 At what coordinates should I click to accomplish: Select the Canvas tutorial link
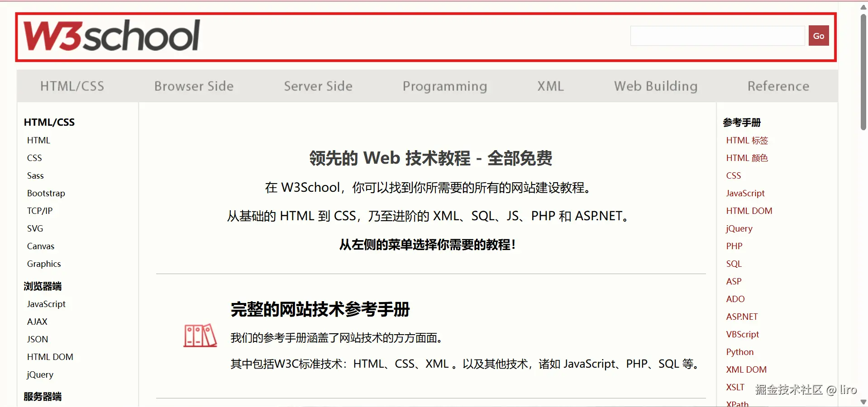[41, 246]
